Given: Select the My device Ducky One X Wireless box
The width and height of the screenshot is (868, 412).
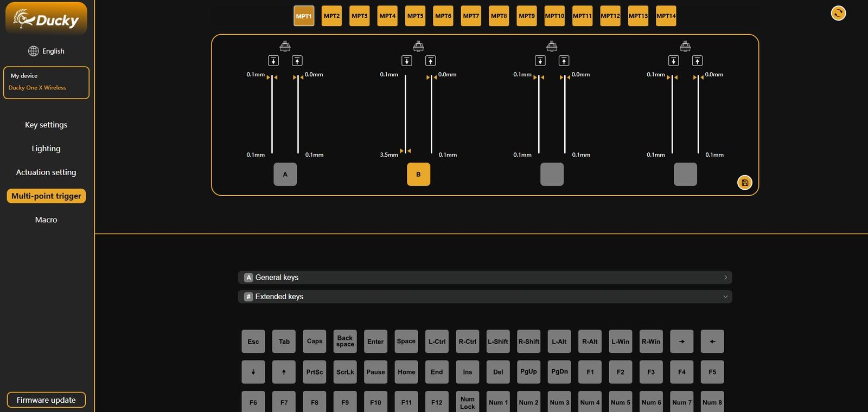Looking at the screenshot, I should coord(46,82).
